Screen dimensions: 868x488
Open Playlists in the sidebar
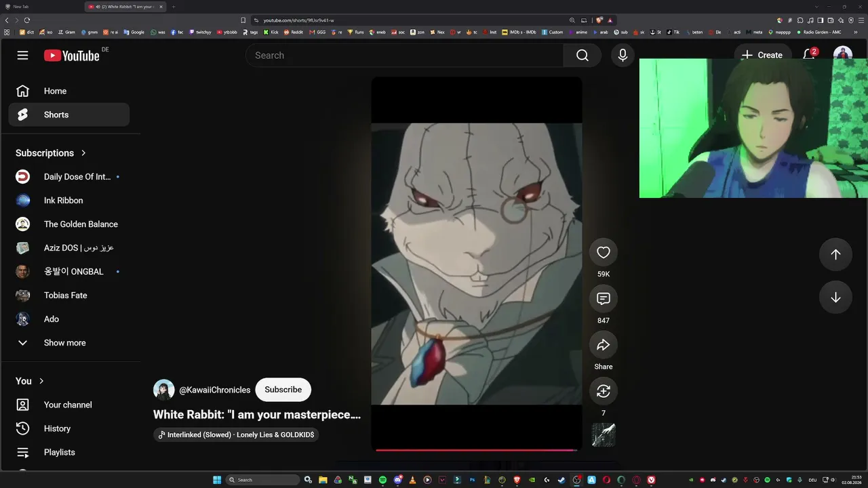(68, 452)
